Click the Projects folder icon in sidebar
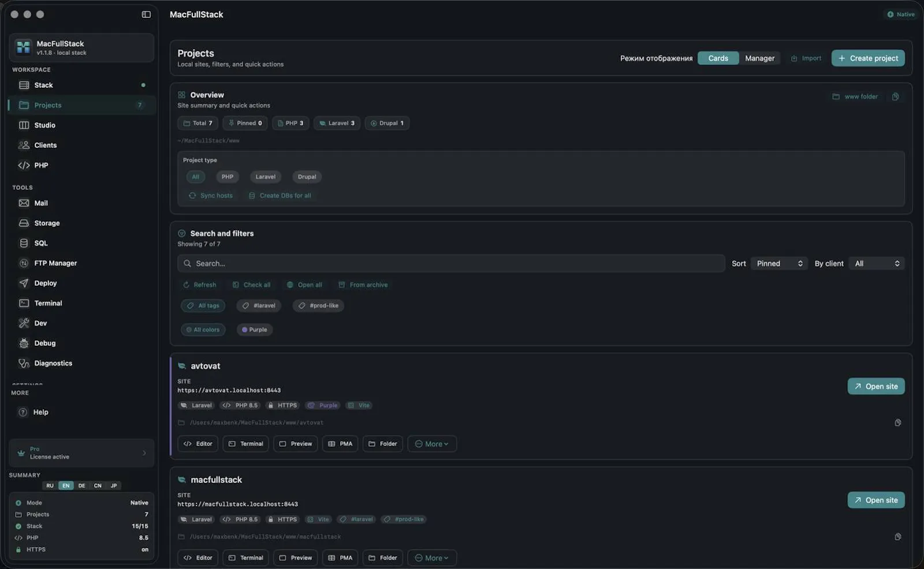 tap(24, 105)
